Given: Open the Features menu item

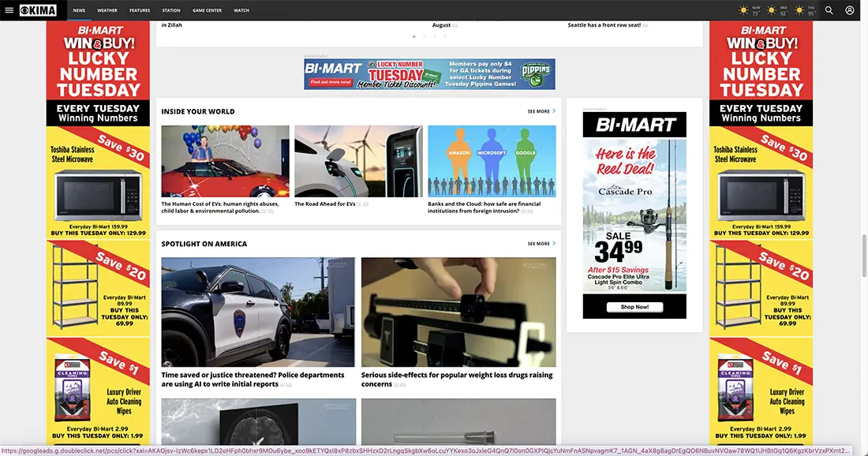Looking at the screenshot, I should coord(140,10).
